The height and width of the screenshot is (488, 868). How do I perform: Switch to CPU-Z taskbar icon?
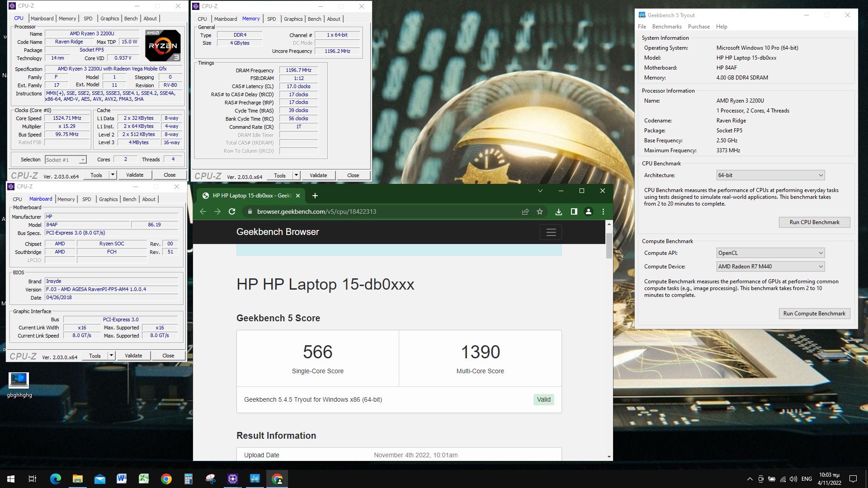pos(232,479)
